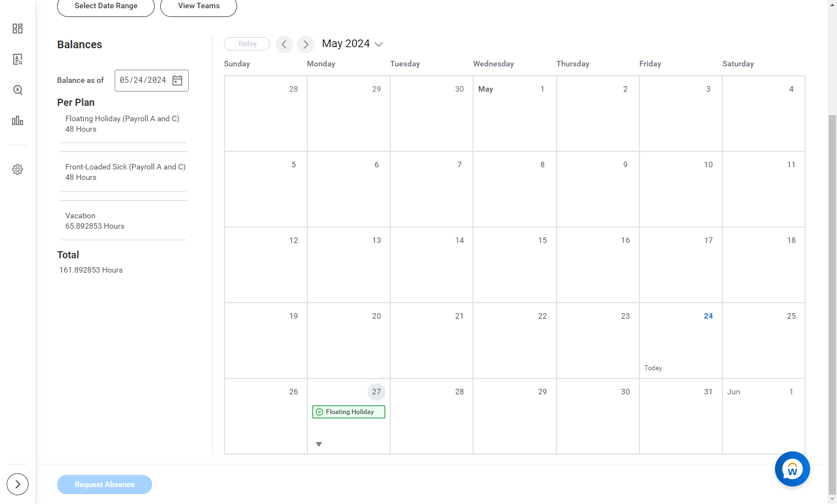Select May 6 in the calendar

349,189
